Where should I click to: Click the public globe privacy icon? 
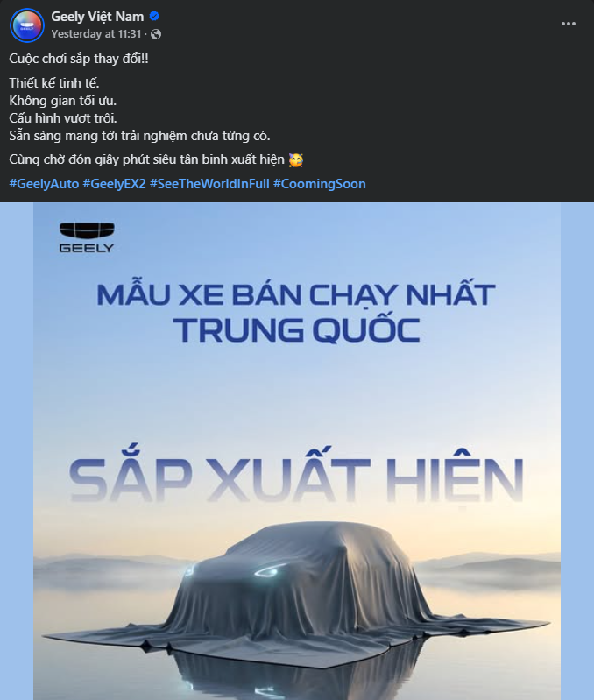pos(156,34)
